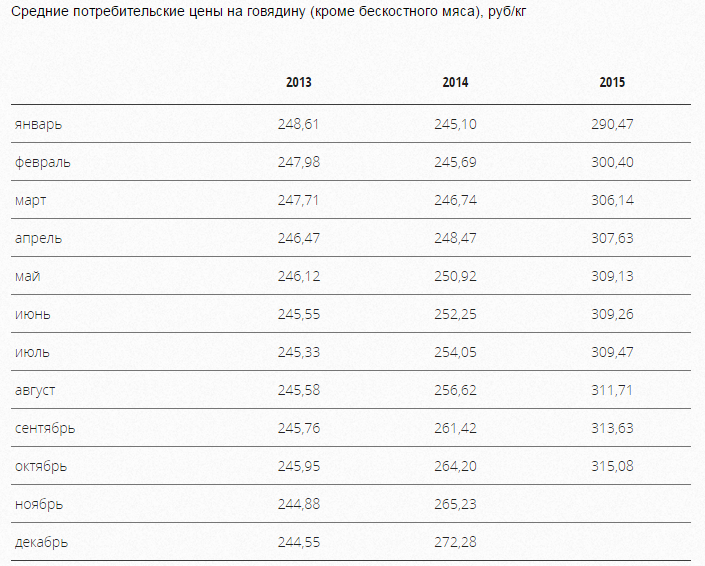The width and height of the screenshot is (705, 566).
Task: Select the декабрь row label
Action: (42, 542)
